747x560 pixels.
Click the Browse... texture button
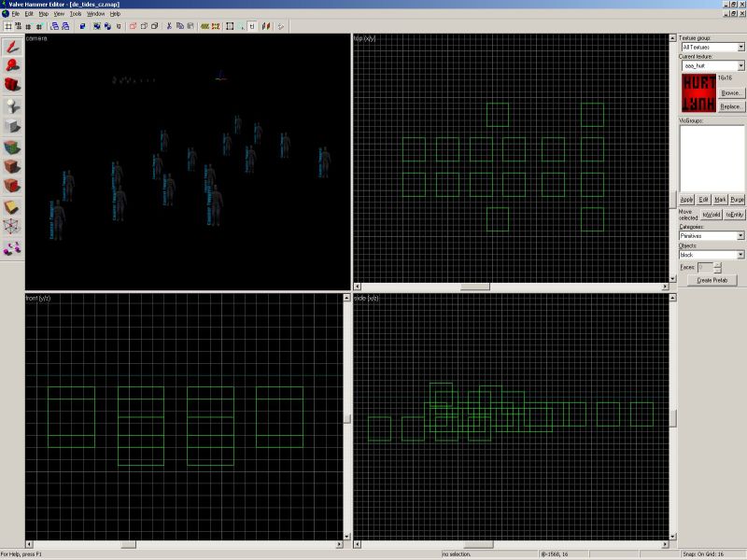click(x=731, y=93)
